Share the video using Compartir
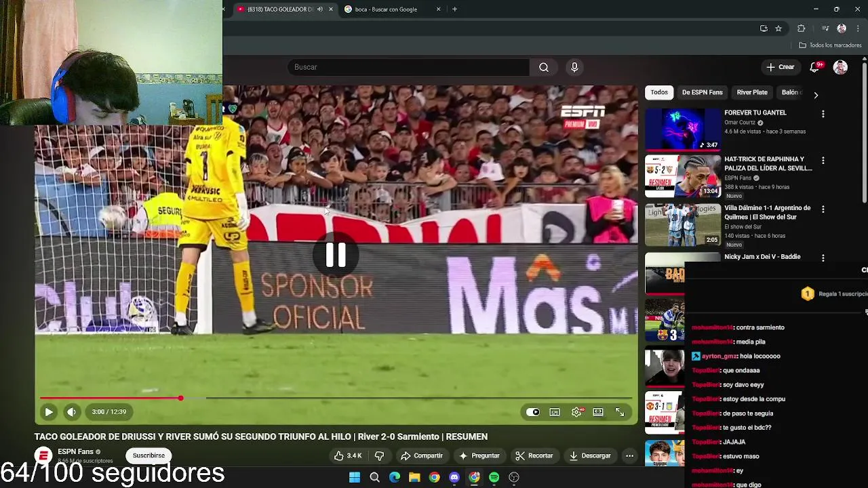This screenshot has height=488, width=868. click(421, 455)
